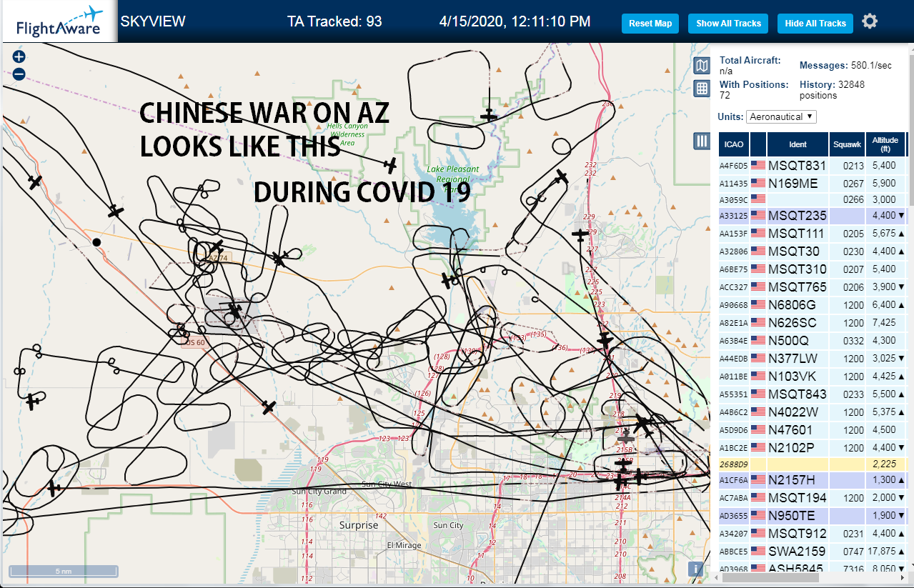This screenshot has height=588, width=914.
Task: Select flight N377LW in list
Action: coord(813,359)
